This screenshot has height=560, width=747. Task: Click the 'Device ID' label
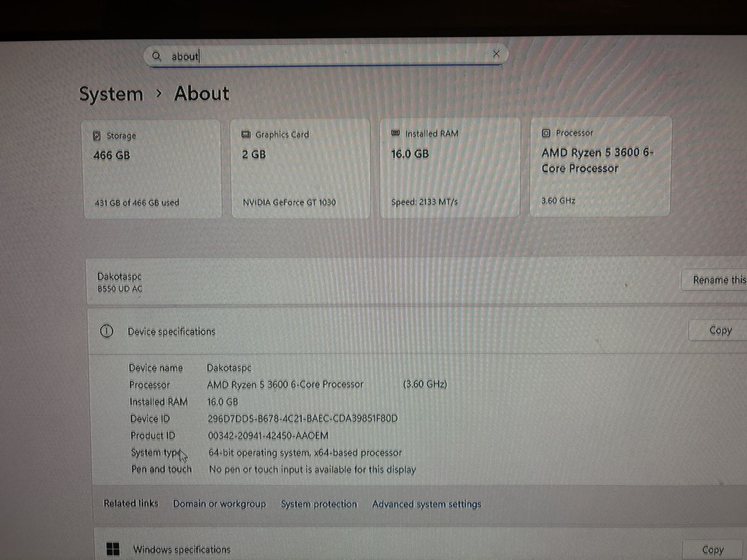click(x=150, y=419)
